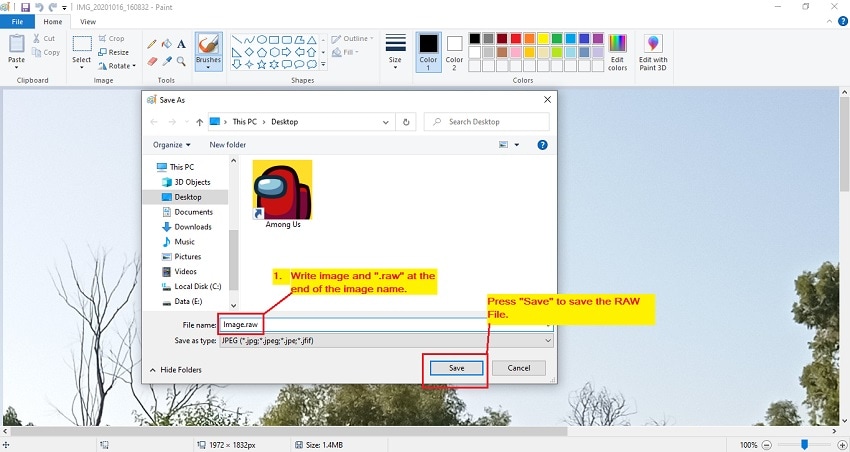
Task: Open Edit colors palette
Action: click(617, 52)
